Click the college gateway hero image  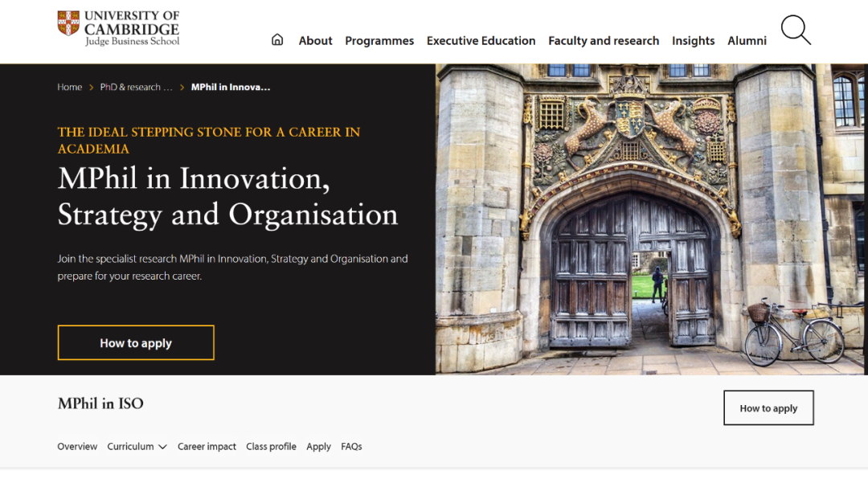651,219
